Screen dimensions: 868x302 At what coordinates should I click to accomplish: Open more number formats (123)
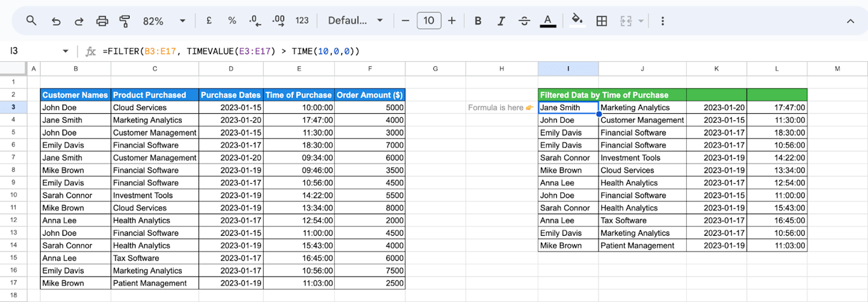pos(302,21)
